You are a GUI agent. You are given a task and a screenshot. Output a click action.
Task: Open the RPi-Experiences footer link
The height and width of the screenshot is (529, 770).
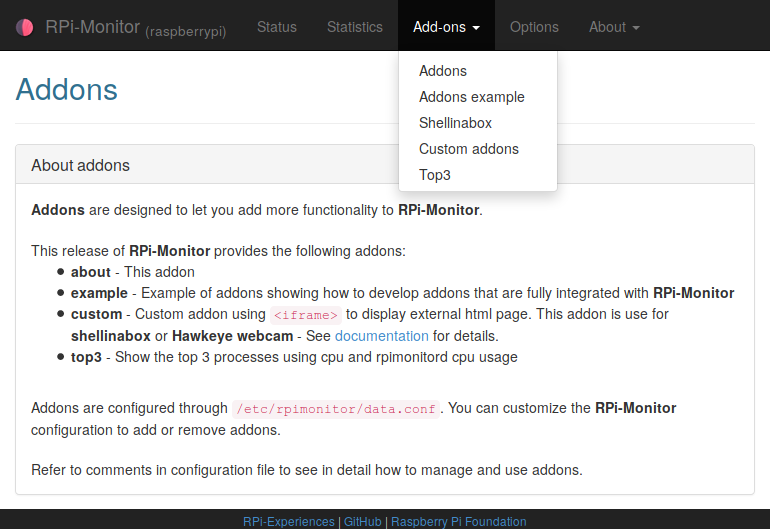(289, 522)
